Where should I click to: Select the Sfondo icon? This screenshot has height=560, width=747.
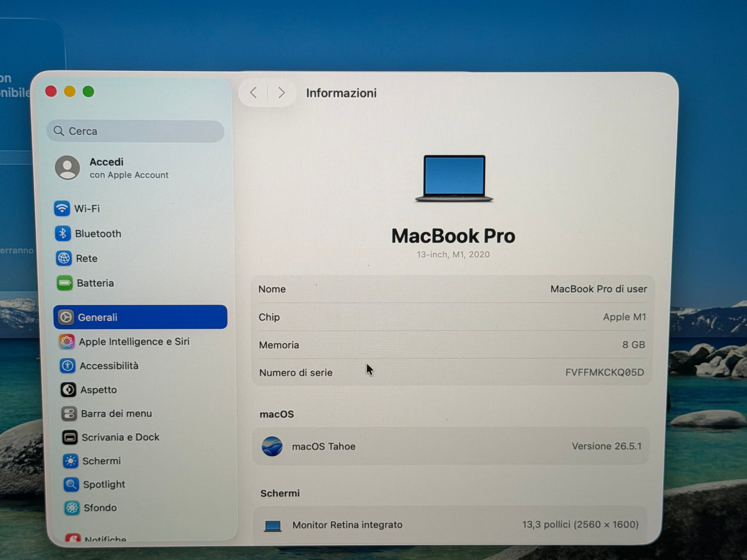tap(72, 508)
